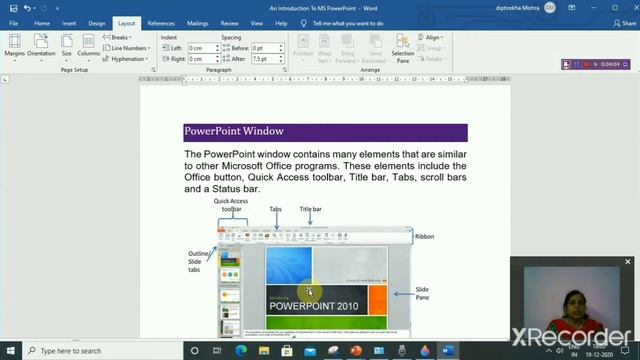Open the Windows Start menu

click(x=11, y=351)
